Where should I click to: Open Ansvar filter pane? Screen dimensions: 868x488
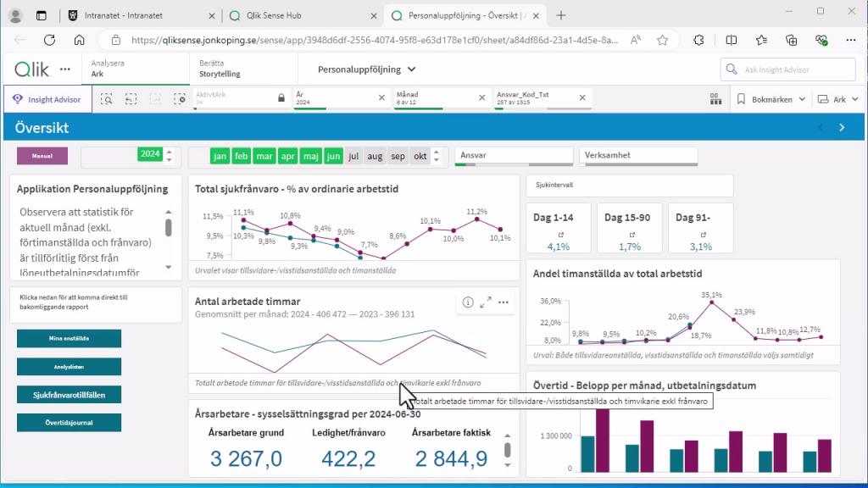514,156
